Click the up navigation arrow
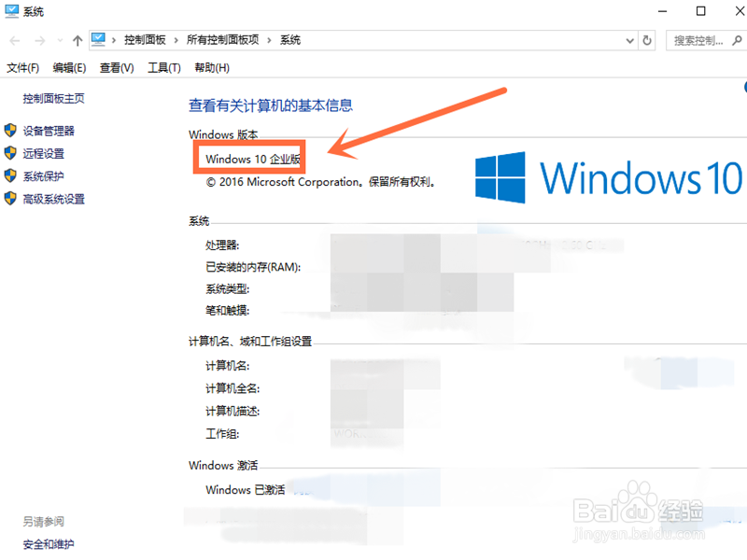Viewport: 747px width, 560px height. [77, 40]
